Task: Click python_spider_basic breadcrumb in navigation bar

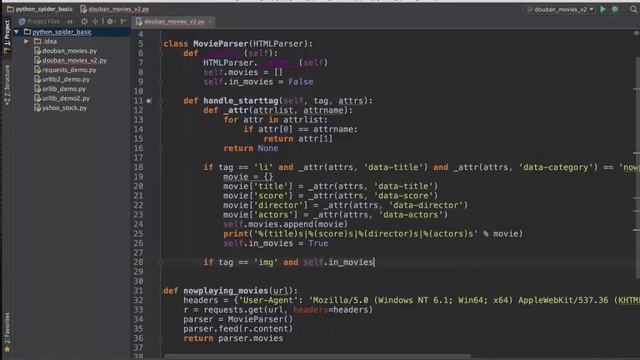Action: [40, 9]
